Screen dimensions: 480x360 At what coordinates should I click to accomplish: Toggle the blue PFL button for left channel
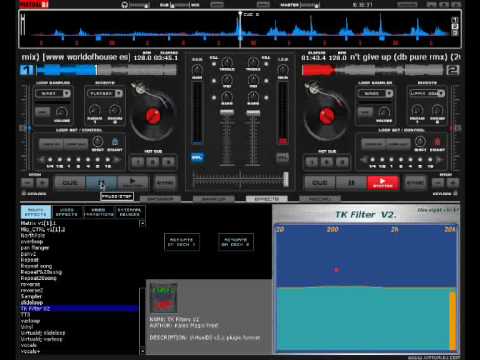point(197,157)
